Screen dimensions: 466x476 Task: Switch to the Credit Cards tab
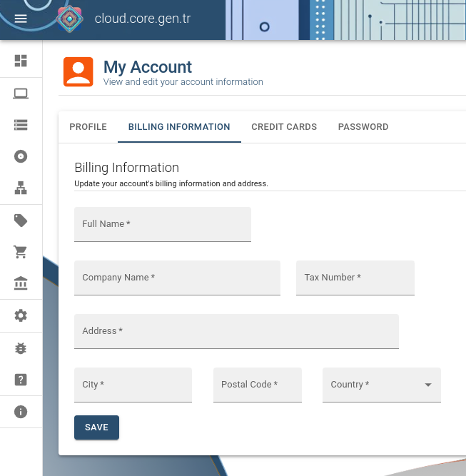(284, 127)
